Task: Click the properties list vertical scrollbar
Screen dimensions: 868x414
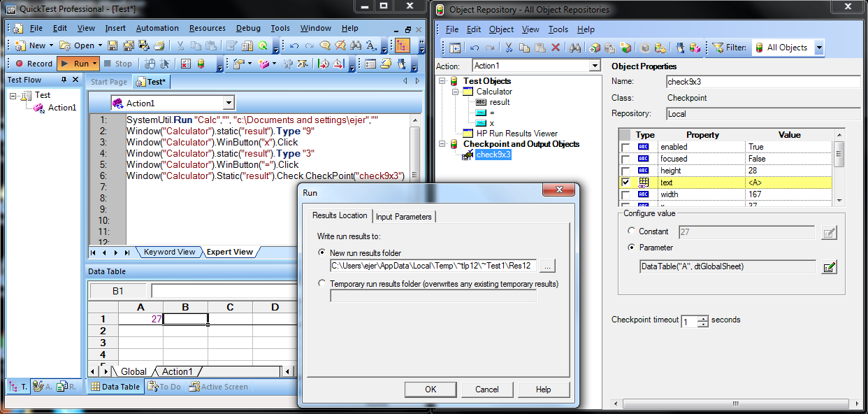Action: [839, 169]
